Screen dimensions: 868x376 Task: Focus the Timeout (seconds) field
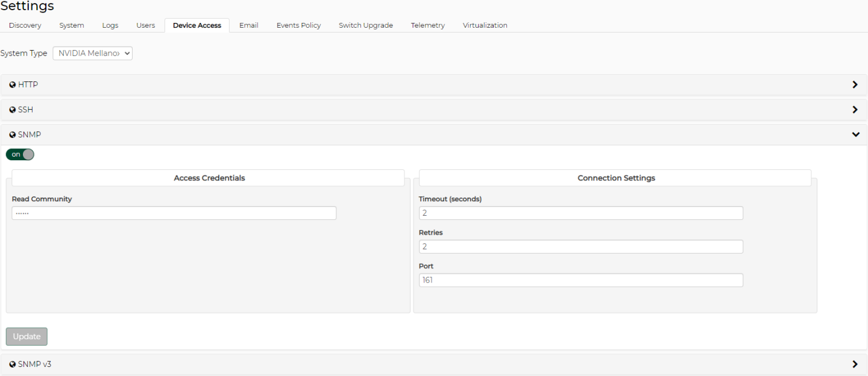(580, 213)
